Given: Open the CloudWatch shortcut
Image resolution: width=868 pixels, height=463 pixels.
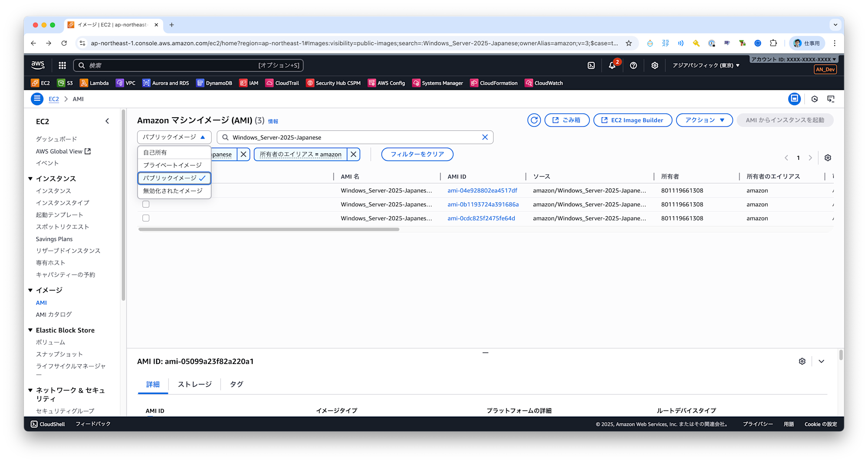Looking at the screenshot, I should click(544, 83).
